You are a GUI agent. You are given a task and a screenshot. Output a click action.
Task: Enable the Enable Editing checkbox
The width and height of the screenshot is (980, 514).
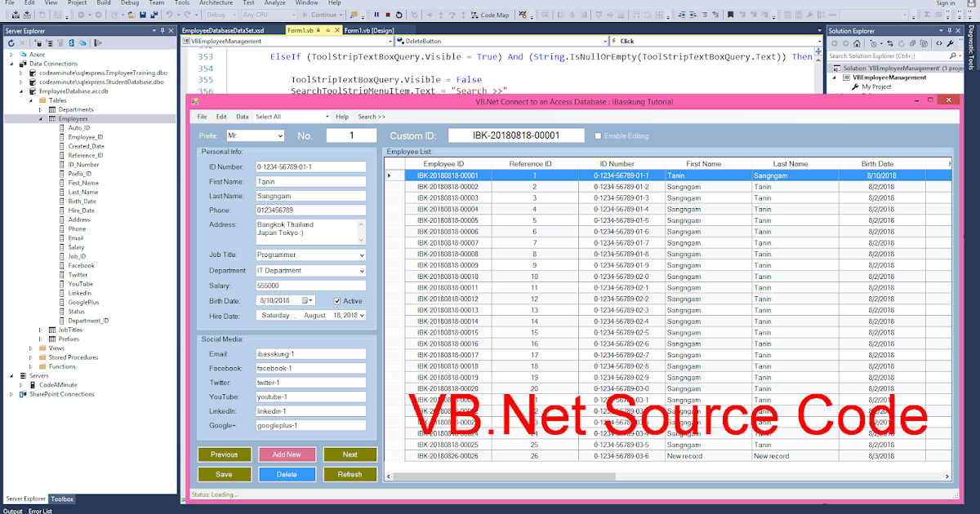pyautogui.click(x=598, y=135)
